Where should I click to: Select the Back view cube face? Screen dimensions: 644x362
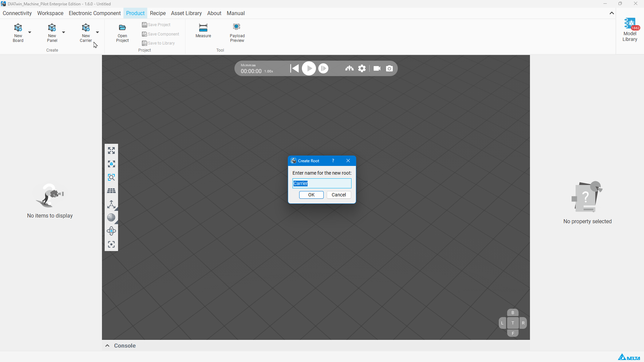[513, 313]
